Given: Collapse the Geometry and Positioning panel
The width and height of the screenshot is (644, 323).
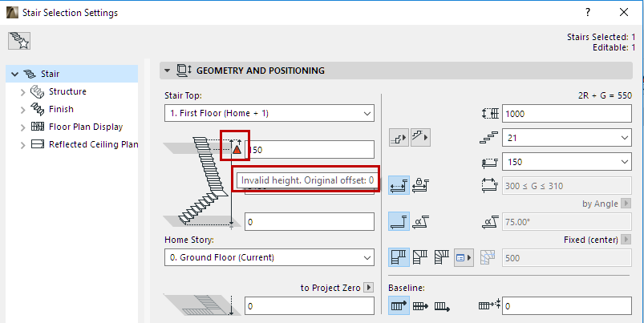Looking at the screenshot, I should pyautogui.click(x=168, y=71).
